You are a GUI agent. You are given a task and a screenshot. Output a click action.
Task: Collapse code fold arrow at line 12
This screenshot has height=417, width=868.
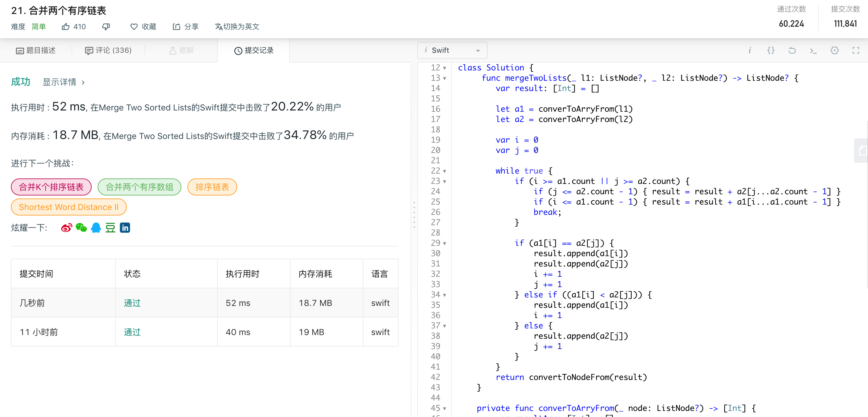tap(444, 68)
